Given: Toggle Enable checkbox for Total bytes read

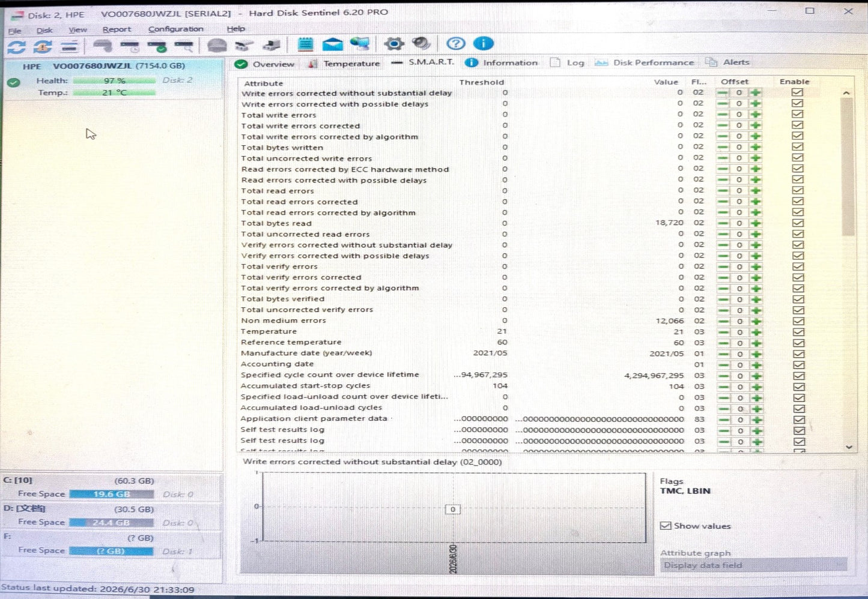Looking at the screenshot, I should (798, 223).
